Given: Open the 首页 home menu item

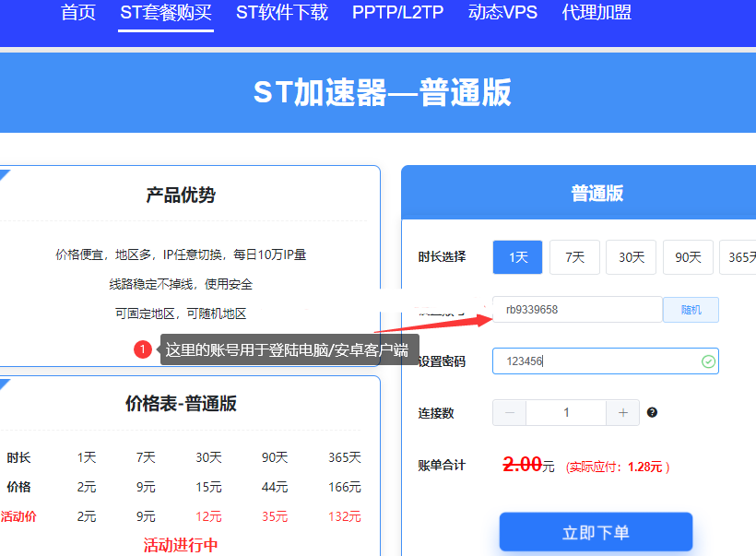Looking at the screenshot, I should point(78,13).
